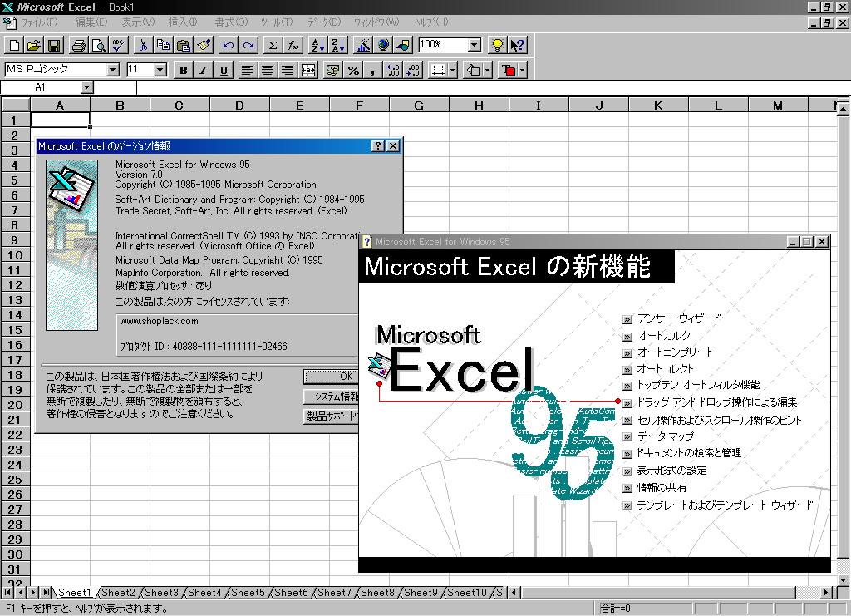Click Decrease Decimal icon
Image resolution: width=851 pixels, height=616 pixels.
pyautogui.click(x=413, y=70)
